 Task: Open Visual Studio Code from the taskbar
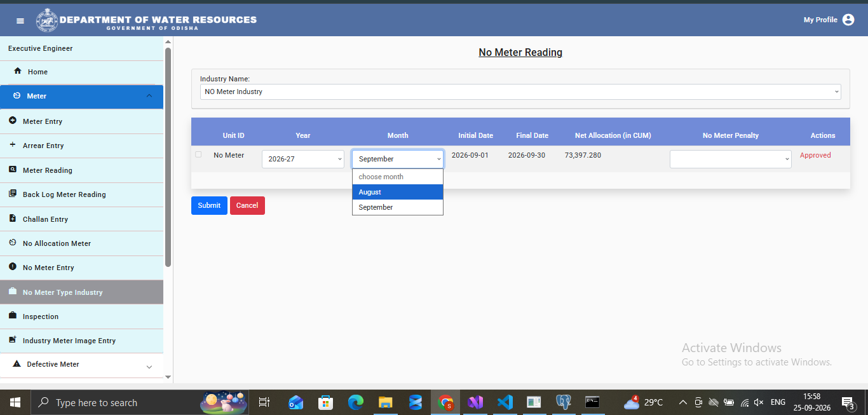505,402
